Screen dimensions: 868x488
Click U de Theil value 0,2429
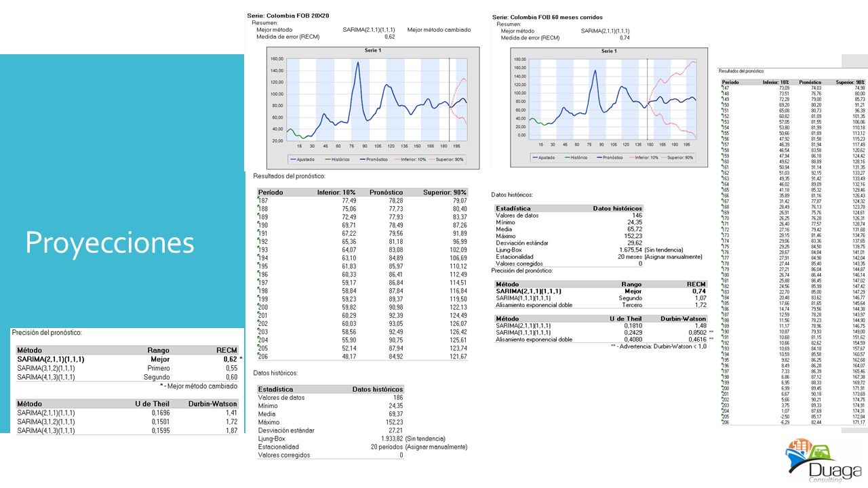[635, 333]
